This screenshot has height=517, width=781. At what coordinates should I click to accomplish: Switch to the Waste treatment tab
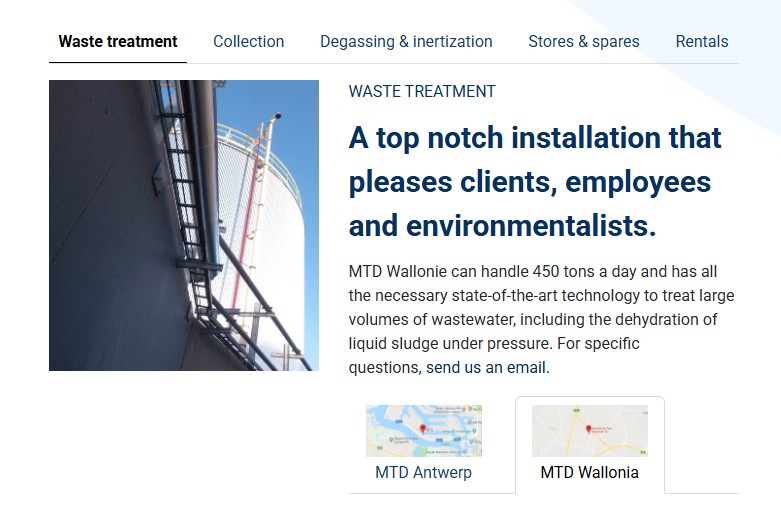click(x=118, y=42)
